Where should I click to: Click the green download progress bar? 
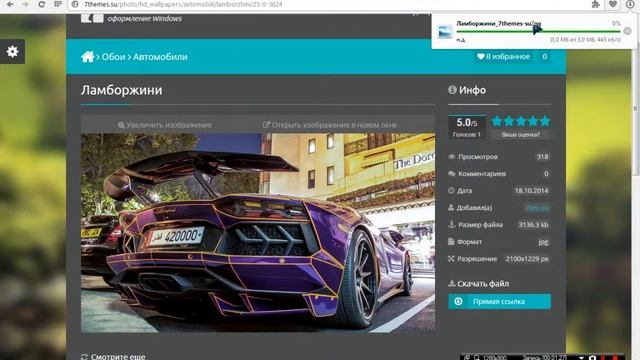[538, 31]
